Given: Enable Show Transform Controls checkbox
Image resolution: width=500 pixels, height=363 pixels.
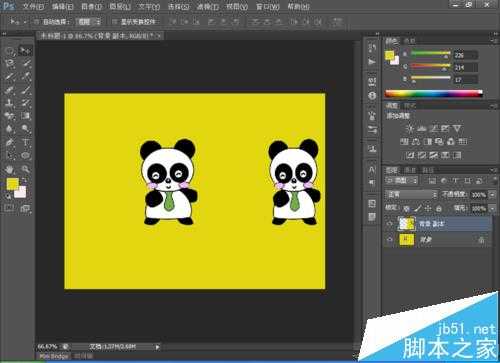Looking at the screenshot, I should [114, 22].
